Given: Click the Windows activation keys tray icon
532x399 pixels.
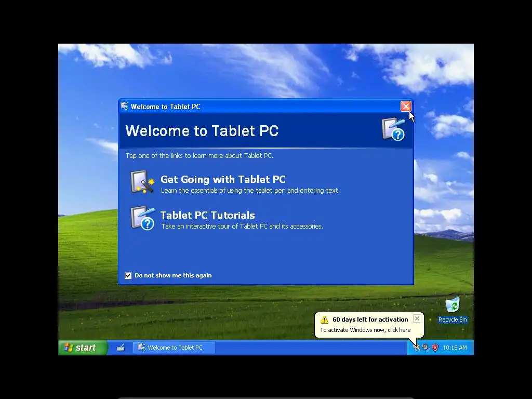Looking at the screenshot, I should [416, 348].
